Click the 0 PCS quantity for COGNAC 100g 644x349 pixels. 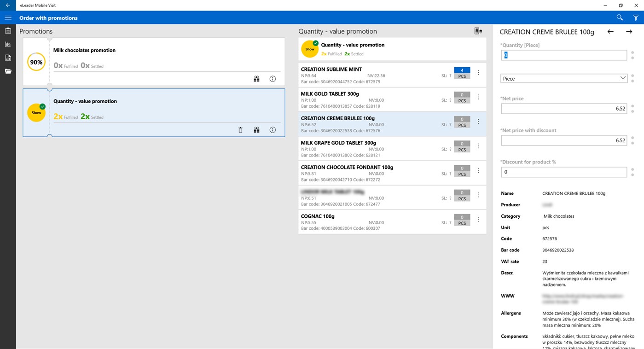462,220
